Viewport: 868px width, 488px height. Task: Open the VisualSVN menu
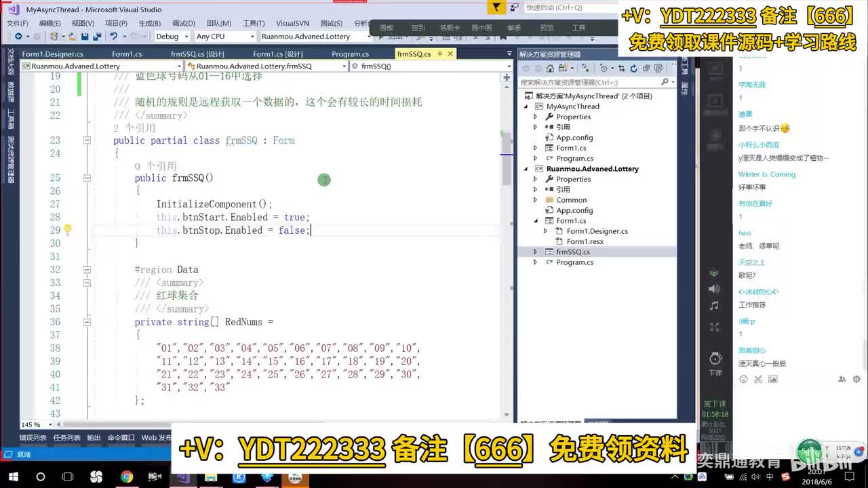292,23
